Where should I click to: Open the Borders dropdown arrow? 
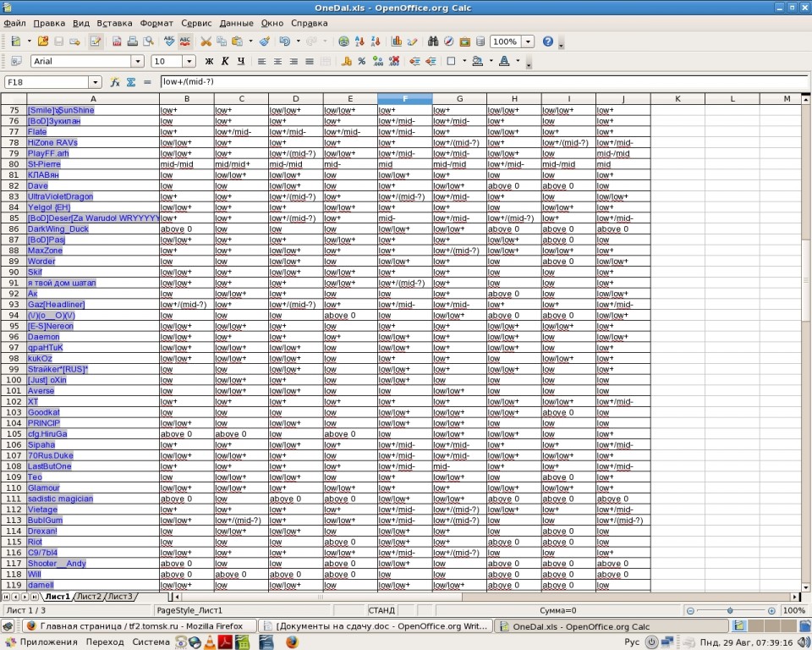tap(464, 61)
